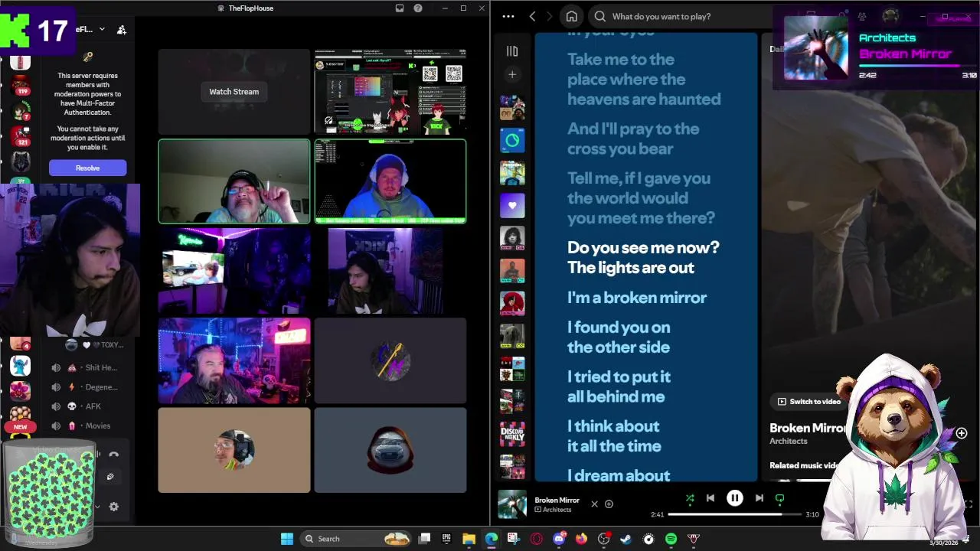
Task: Open the server with 119 notifications badge
Action: (21, 86)
